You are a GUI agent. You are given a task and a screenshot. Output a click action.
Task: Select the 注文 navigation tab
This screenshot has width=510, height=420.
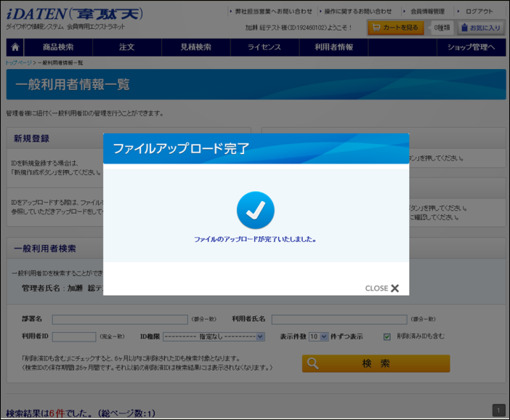pos(127,47)
